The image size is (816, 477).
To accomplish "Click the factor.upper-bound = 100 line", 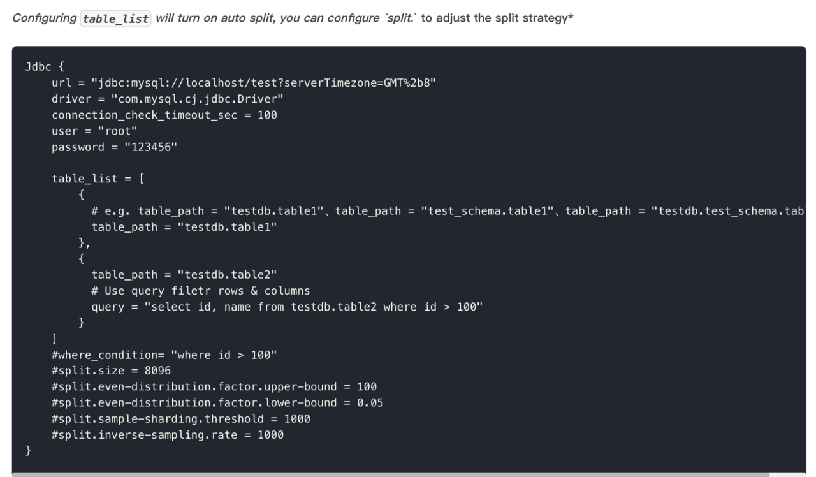I will point(214,387).
